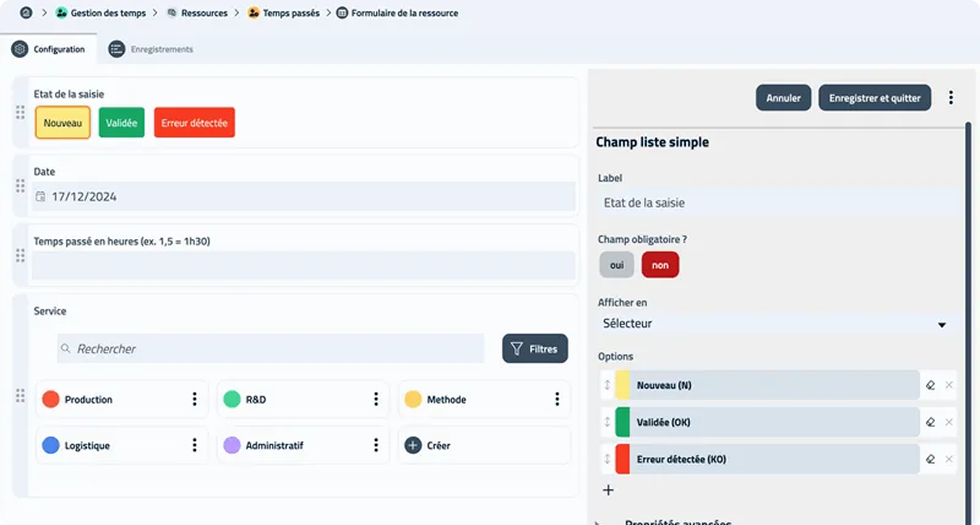
Task: Edit the Nouveau (N) option text
Action: 774,385
